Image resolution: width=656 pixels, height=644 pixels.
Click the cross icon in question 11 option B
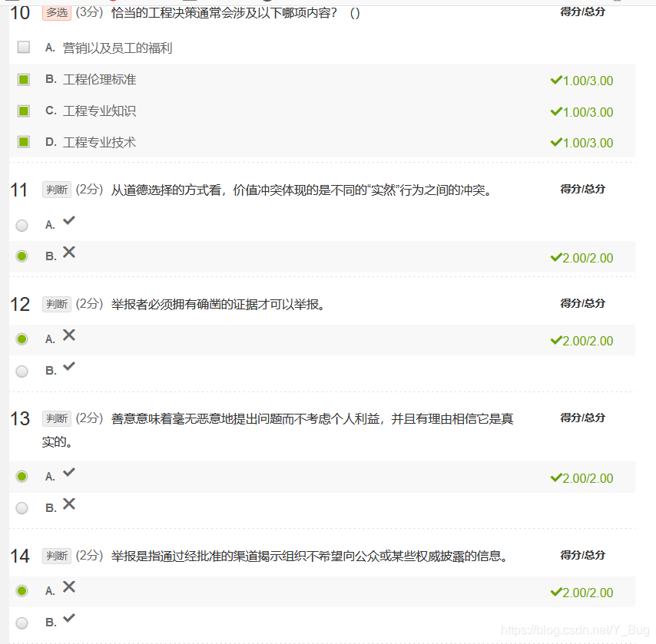tap(69, 253)
